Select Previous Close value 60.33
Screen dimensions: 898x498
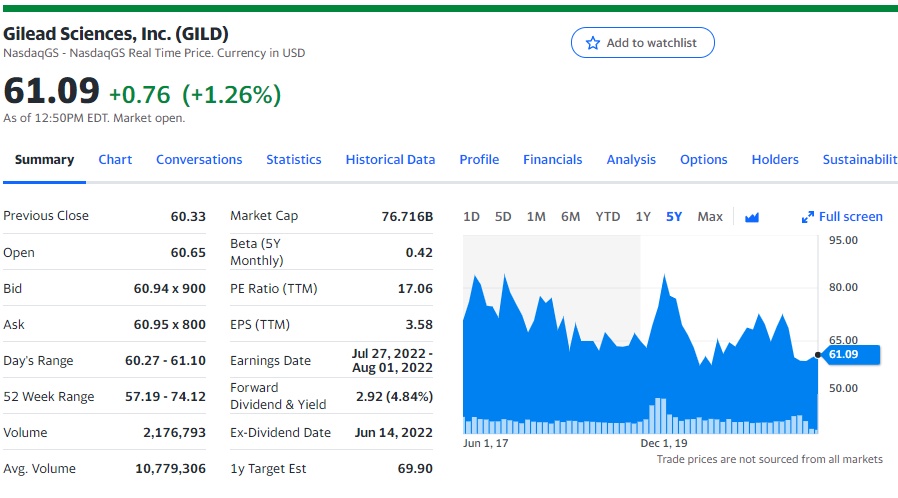click(x=188, y=216)
